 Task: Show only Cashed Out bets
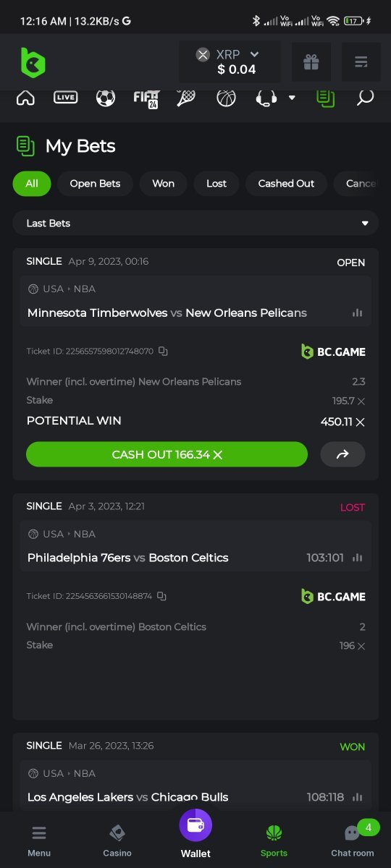[286, 184]
